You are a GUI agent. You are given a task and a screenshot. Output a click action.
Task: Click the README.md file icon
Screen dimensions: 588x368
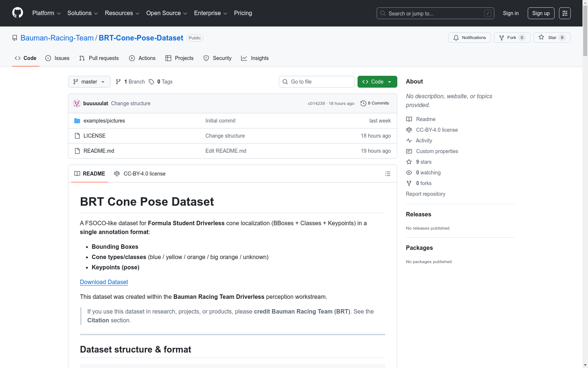pyautogui.click(x=77, y=151)
